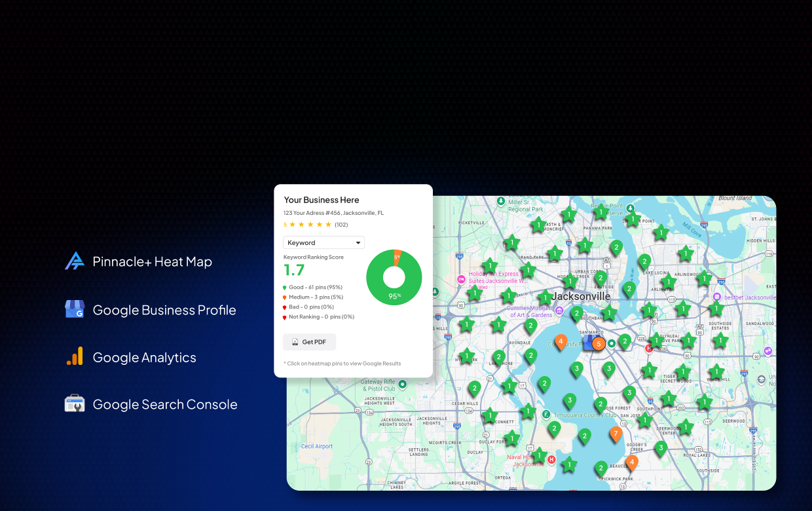Click the orange 5% donut chart segment
Viewport: 812px width, 511px height.
(x=397, y=256)
